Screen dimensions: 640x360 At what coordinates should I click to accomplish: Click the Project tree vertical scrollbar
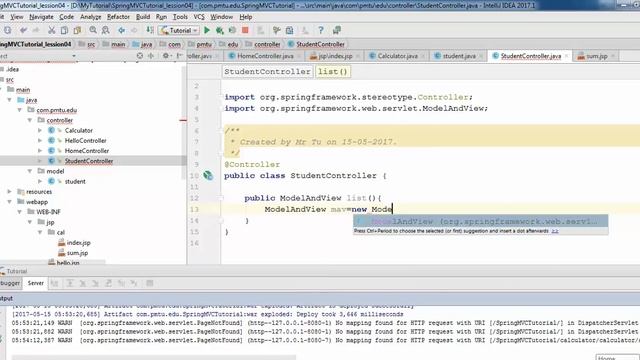(184, 122)
